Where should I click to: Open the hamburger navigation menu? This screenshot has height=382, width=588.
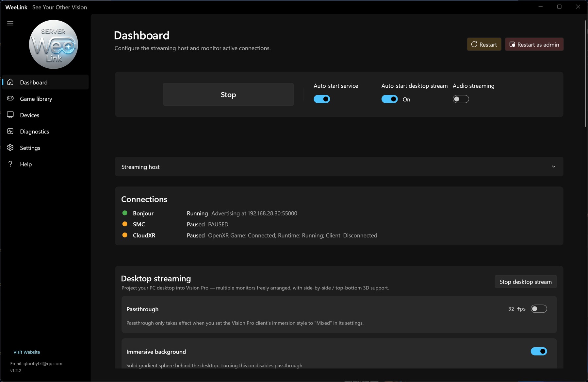[10, 23]
